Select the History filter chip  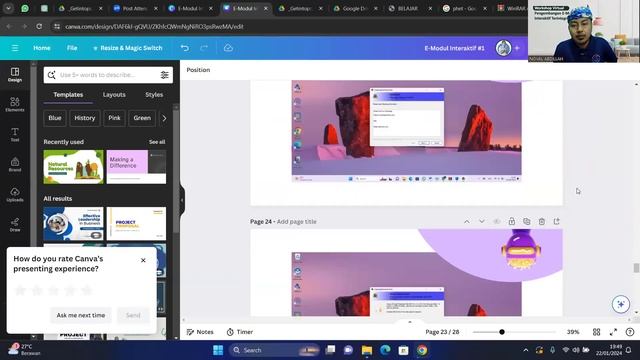click(x=84, y=118)
